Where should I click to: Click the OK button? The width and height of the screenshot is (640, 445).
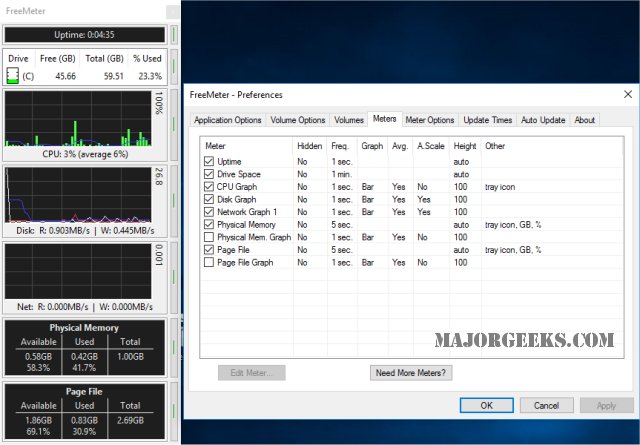click(487, 405)
